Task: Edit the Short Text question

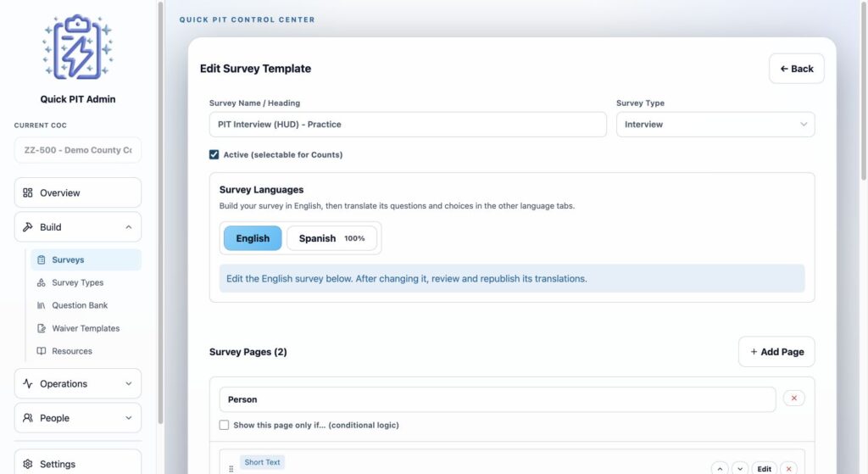Action: click(x=765, y=468)
